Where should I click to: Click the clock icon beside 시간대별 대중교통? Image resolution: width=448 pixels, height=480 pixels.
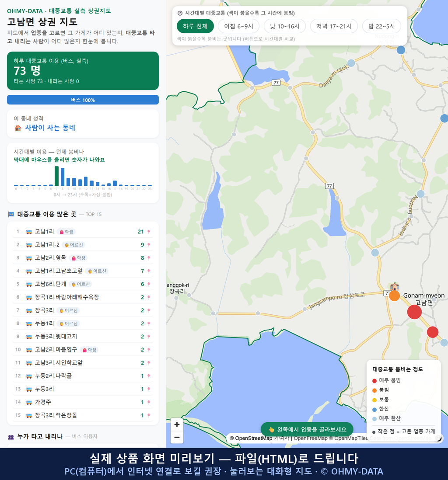(180, 13)
